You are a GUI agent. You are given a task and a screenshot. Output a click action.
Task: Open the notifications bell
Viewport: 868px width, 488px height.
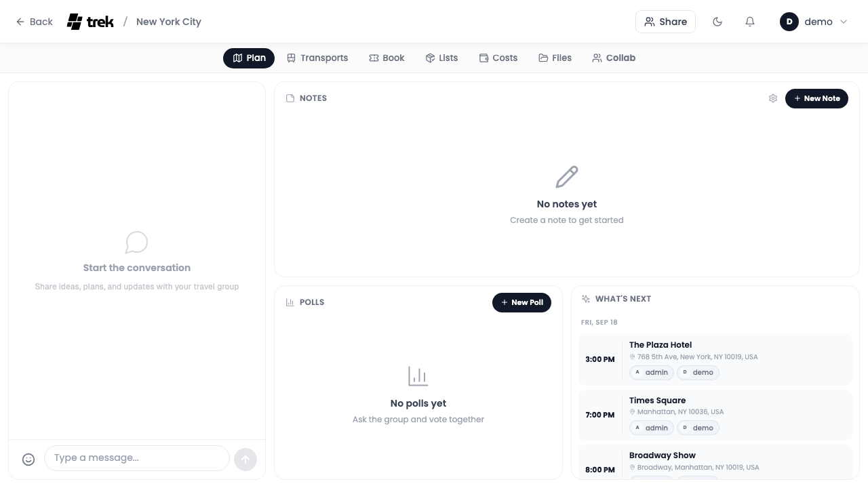coord(750,22)
